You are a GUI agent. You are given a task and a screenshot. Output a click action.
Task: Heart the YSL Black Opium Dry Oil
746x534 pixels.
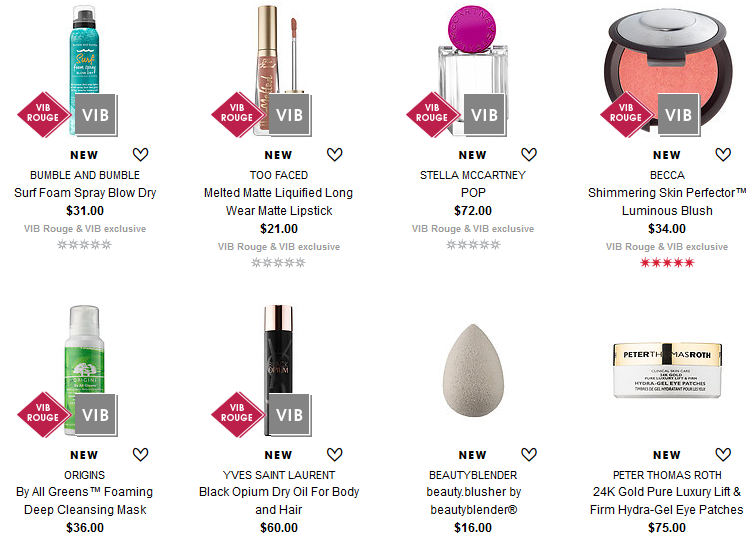click(334, 455)
